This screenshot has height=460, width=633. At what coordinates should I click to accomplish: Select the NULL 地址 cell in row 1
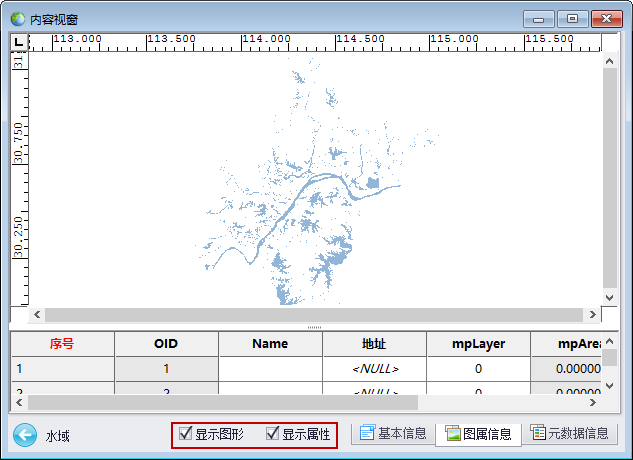374,369
